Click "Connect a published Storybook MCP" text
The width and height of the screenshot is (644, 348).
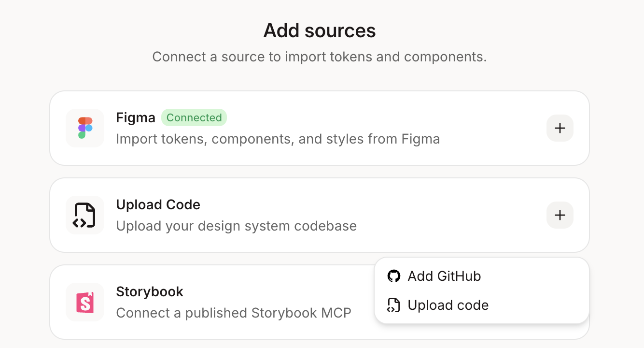[234, 313]
